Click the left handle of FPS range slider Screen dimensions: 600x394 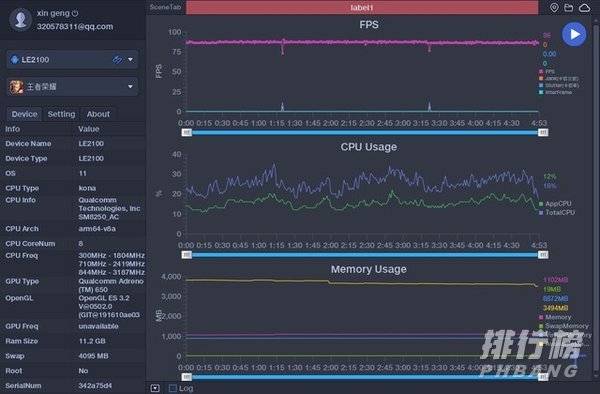tap(187, 132)
